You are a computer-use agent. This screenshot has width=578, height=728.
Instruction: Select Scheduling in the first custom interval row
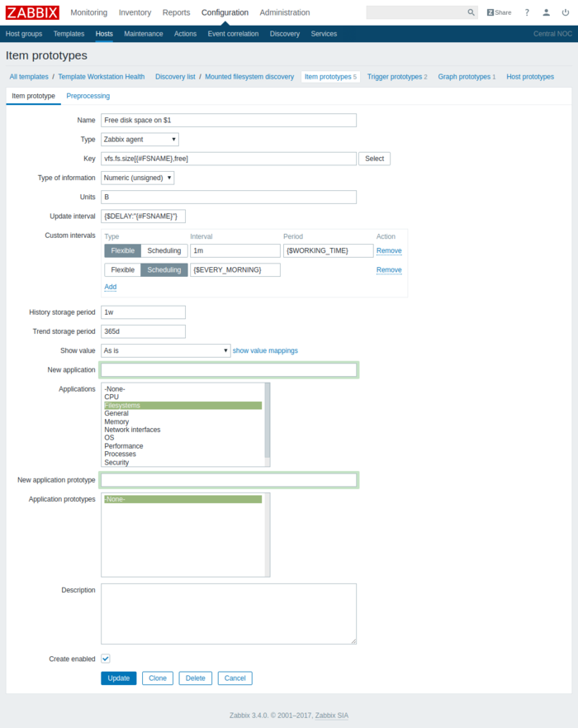click(164, 250)
